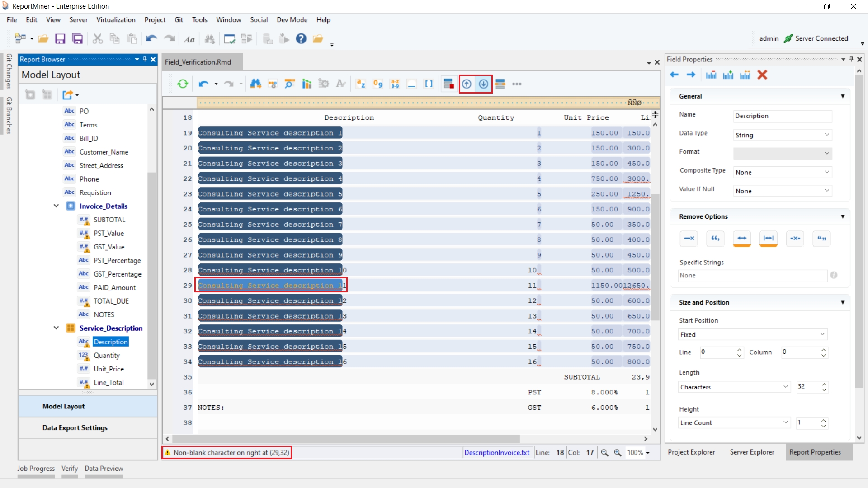
Task: Toggle the pin on Report Browser panel
Action: pos(145,59)
